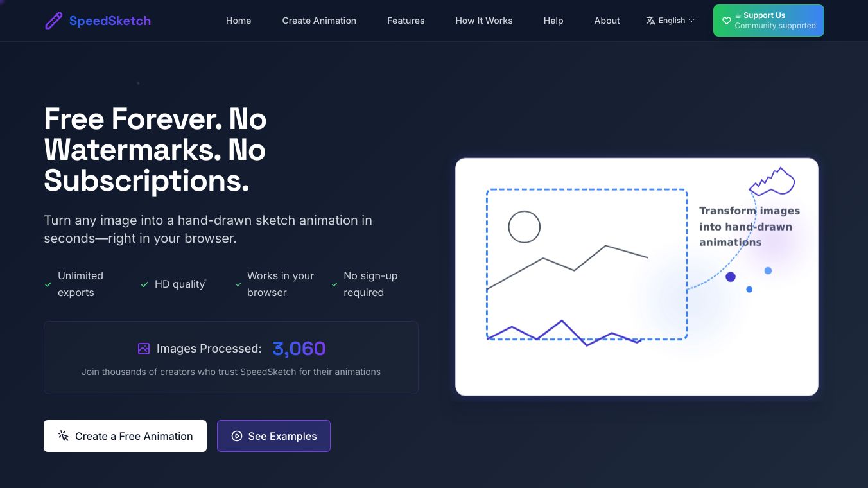The height and width of the screenshot is (488, 868).
Task: Click the heart icon in Support Us
Action: pos(727,21)
